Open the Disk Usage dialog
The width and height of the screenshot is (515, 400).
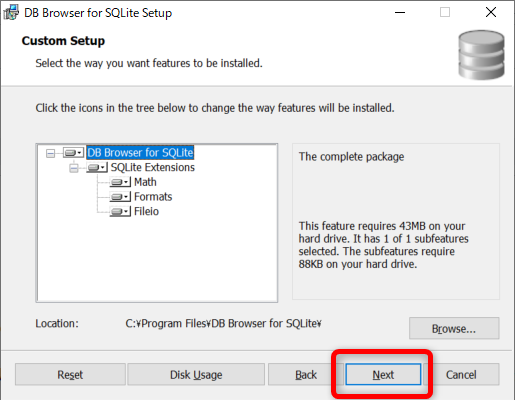tap(196, 374)
